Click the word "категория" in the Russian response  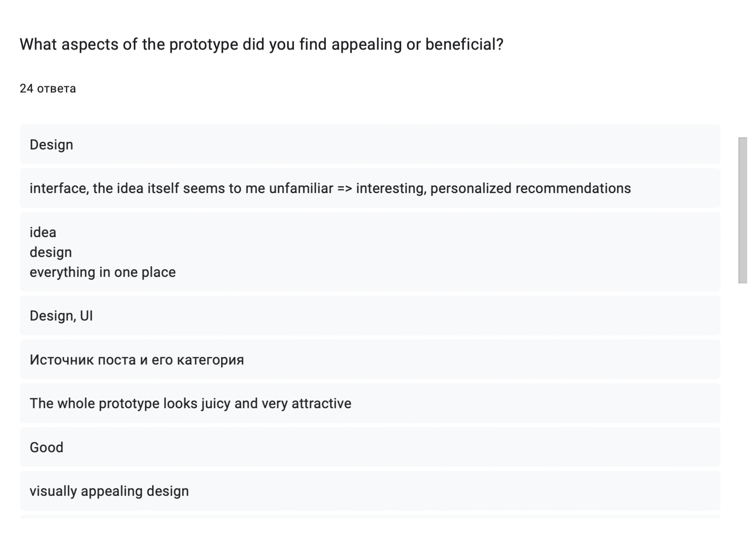click(210, 360)
